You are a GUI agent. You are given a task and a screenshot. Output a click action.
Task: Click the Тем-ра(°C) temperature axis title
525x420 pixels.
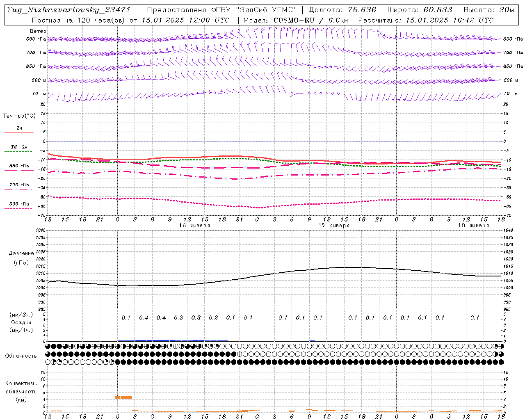pos(19,116)
